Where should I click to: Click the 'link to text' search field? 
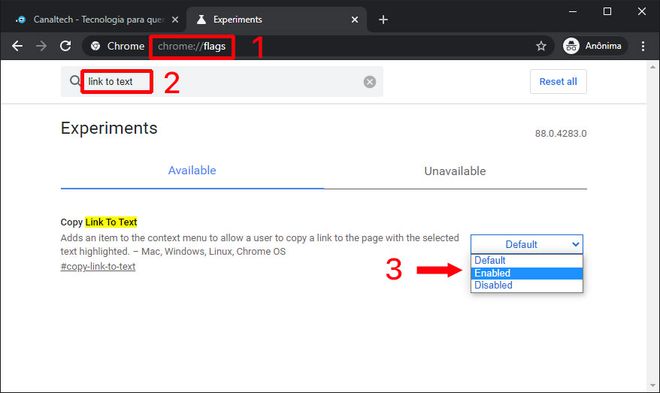[223, 82]
